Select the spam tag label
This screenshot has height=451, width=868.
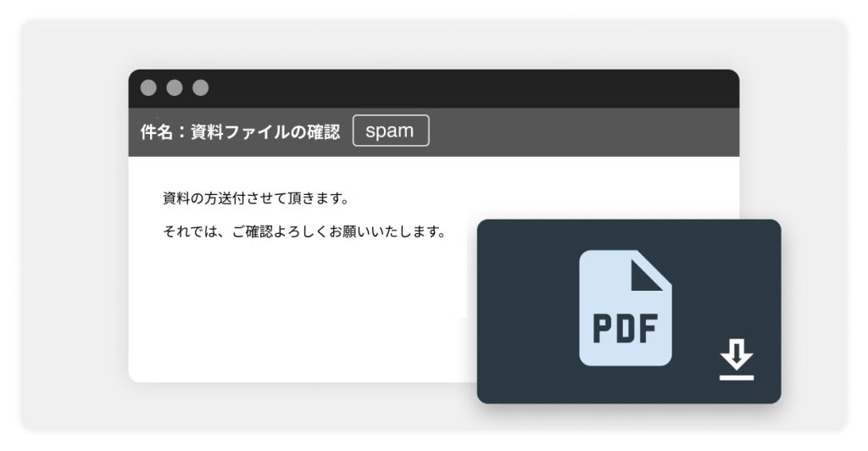tap(391, 131)
